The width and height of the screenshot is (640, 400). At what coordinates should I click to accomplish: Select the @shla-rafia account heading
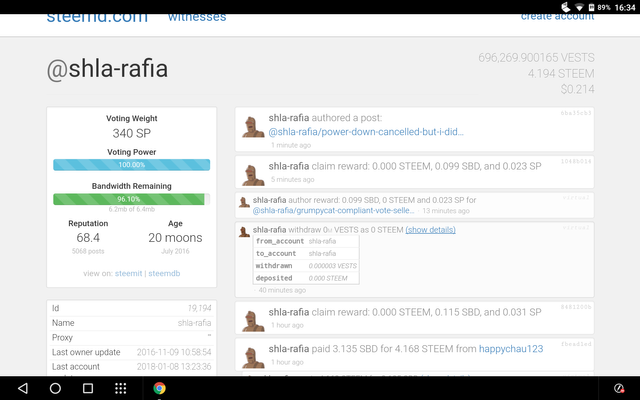[x=107, y=69]
